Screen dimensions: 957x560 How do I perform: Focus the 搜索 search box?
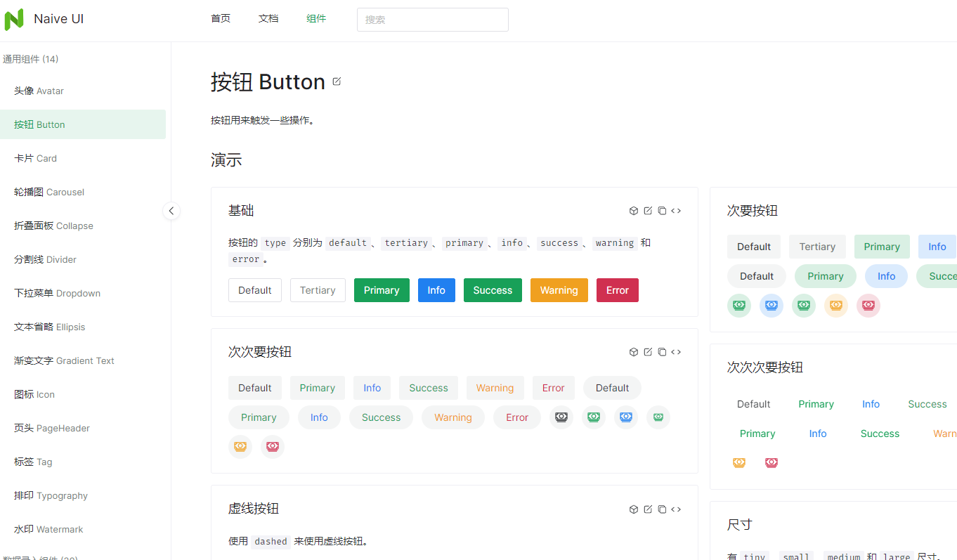pos(432,20)
